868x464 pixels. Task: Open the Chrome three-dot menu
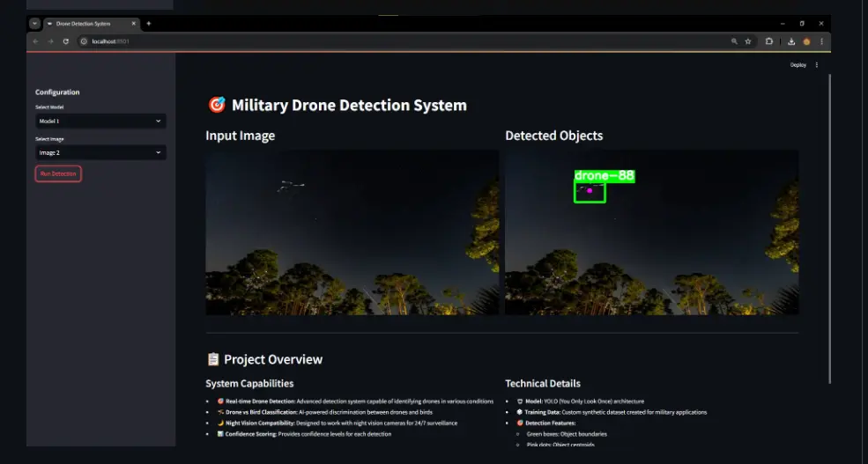point(821,41)
